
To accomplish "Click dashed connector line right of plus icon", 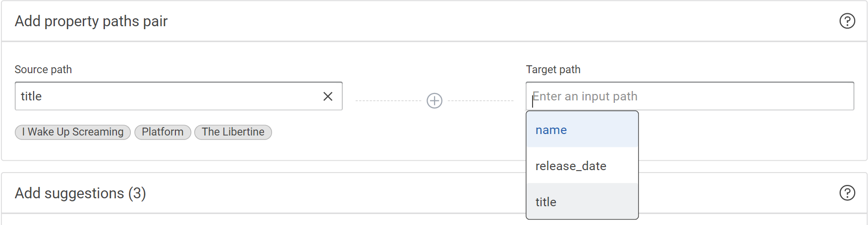I will (x=481, y=101).
